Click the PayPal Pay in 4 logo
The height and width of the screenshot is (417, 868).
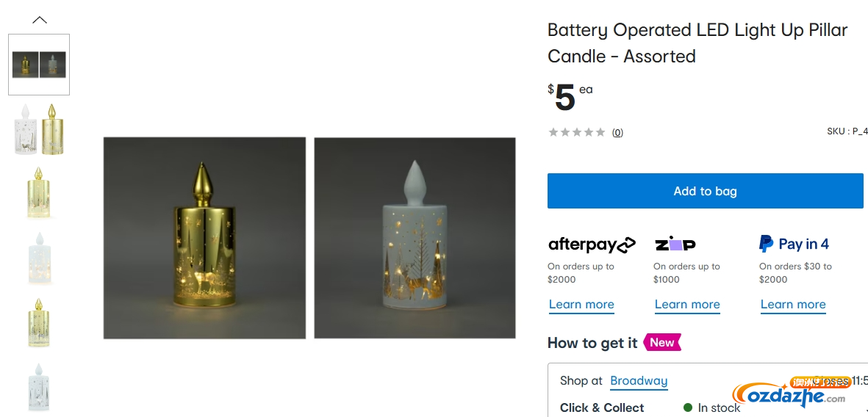click(794, 244)
